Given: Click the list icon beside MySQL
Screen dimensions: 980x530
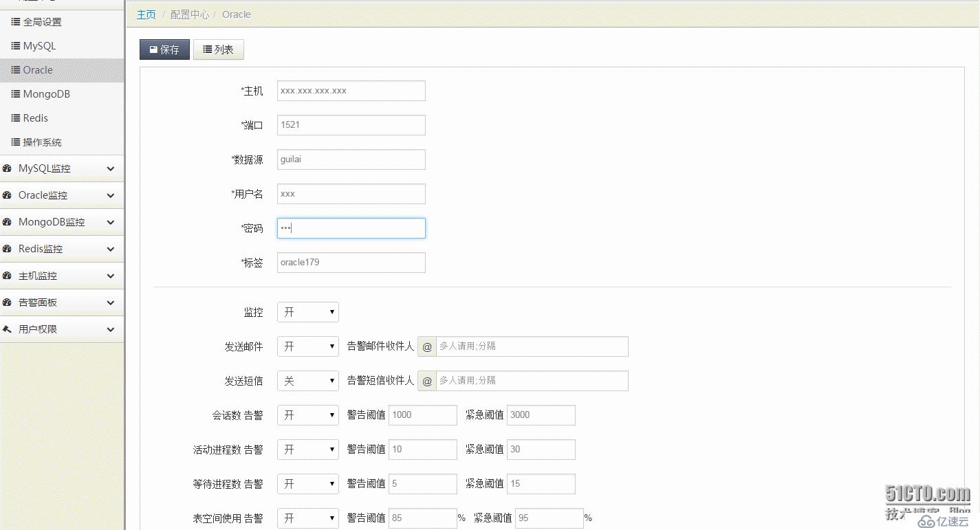Looking at the screenshot, I should tap(16, 46).
